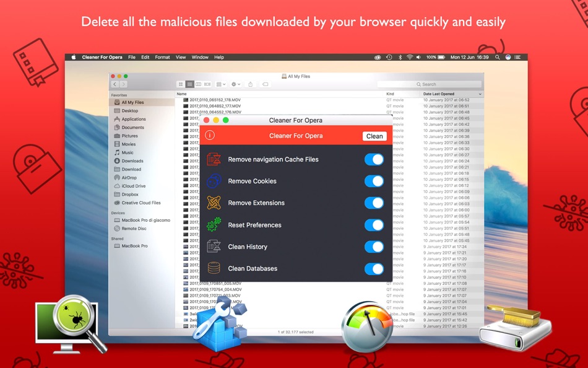Click Time Machine icon in menu bar
The image size is (588, 368).
389,57
